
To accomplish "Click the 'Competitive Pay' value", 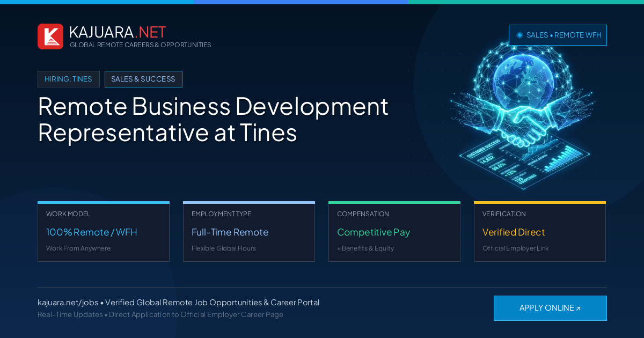I will 374,232.
